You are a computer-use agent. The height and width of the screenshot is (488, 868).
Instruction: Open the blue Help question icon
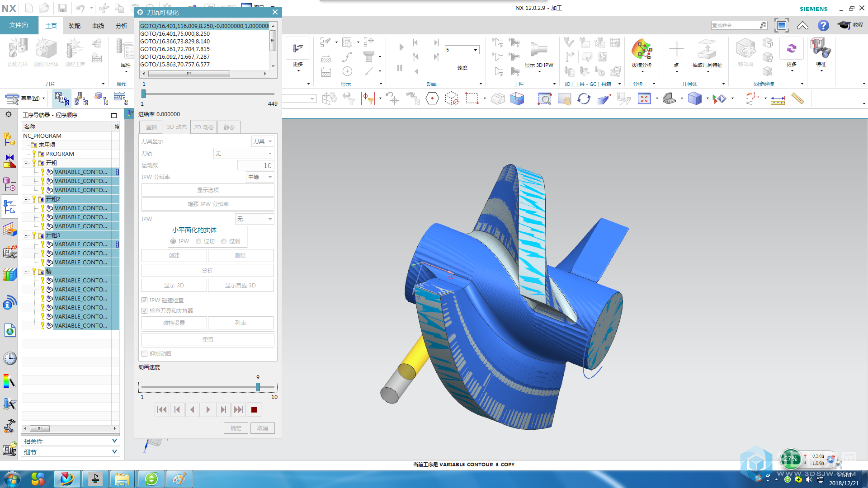coord(823,25)
